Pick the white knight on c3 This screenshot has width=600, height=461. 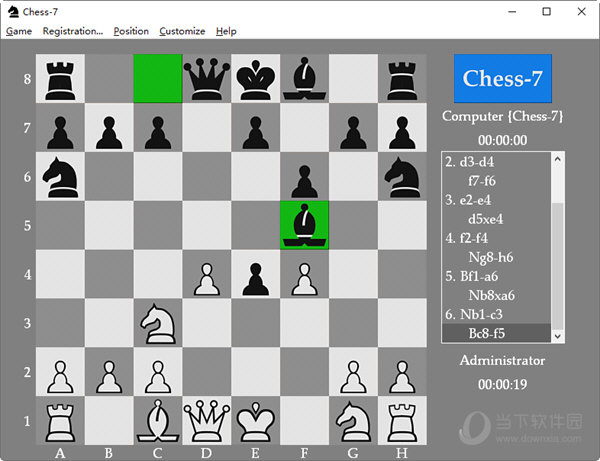pos(157,322)
